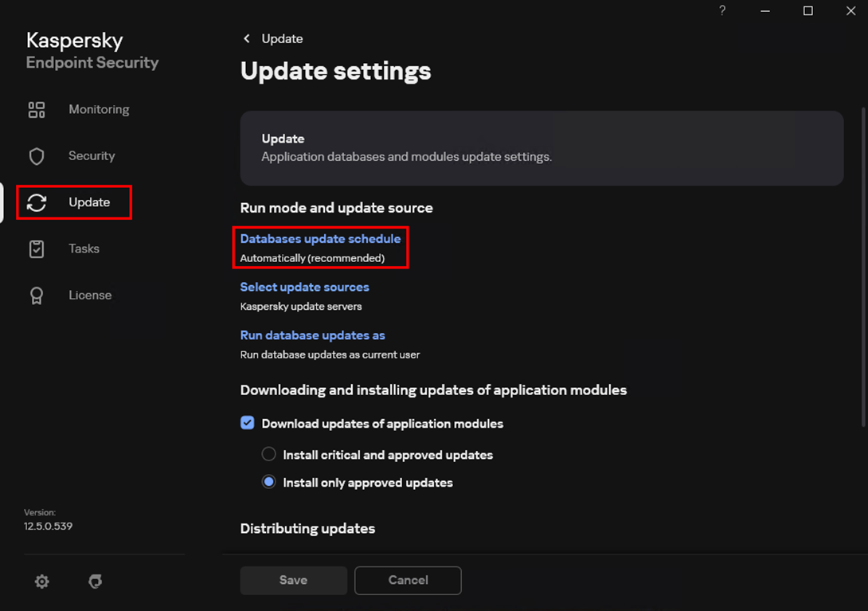
Task: Open the Monitoring section label
Action: [x=99, y=110]
